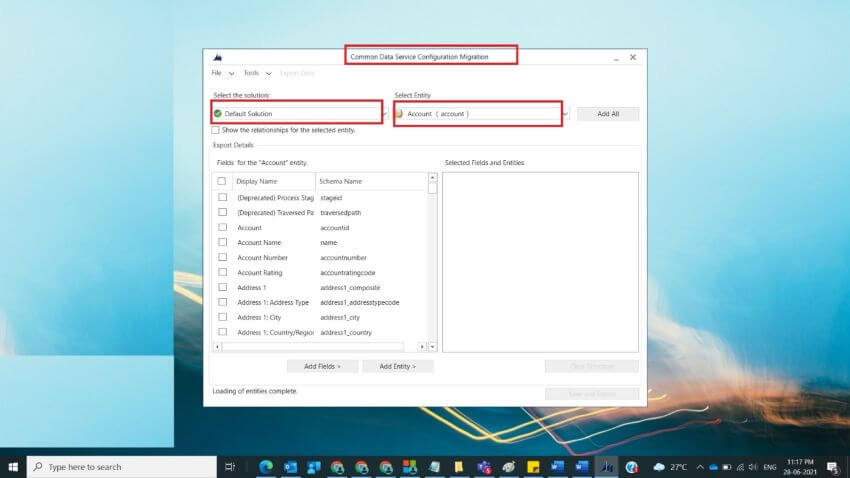Click the green check icon beside Default Solution
Image resolution: width=850 pixels, height=478 pixels.
pyautogui.click(x=218, y=114)
